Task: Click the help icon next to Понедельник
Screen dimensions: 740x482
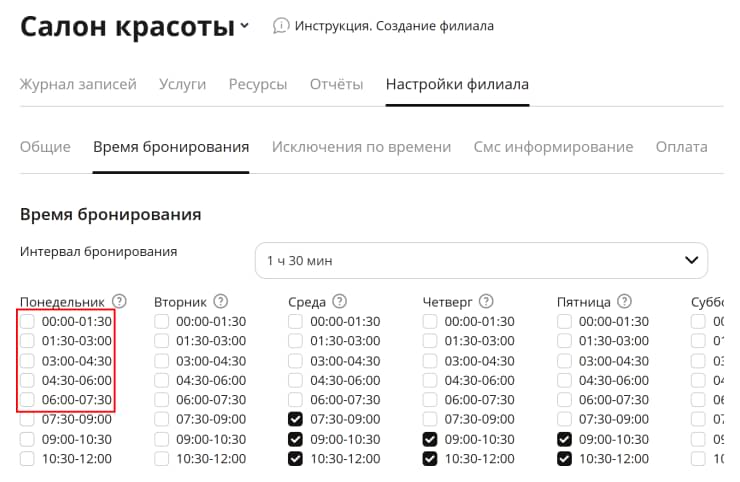Action: click(x=119, y=301)
